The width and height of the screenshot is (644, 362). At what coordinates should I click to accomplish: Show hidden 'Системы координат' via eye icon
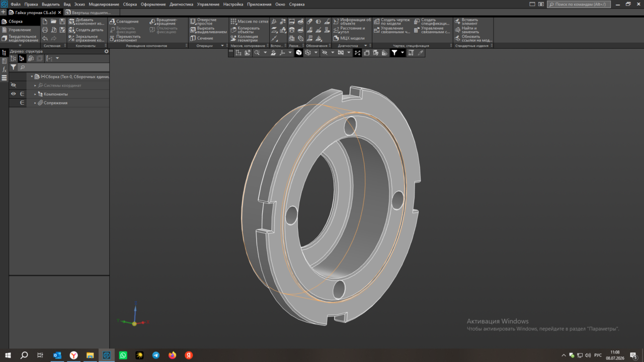14,85
